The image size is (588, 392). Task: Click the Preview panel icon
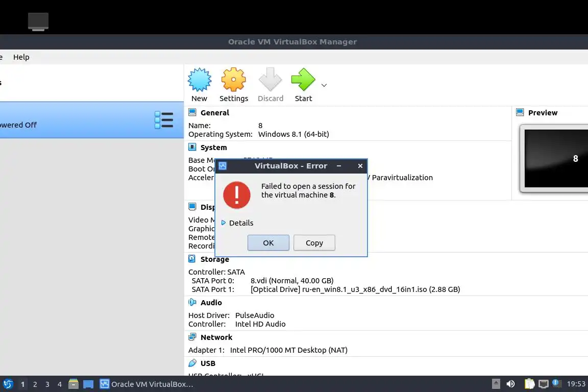[520, 112]
